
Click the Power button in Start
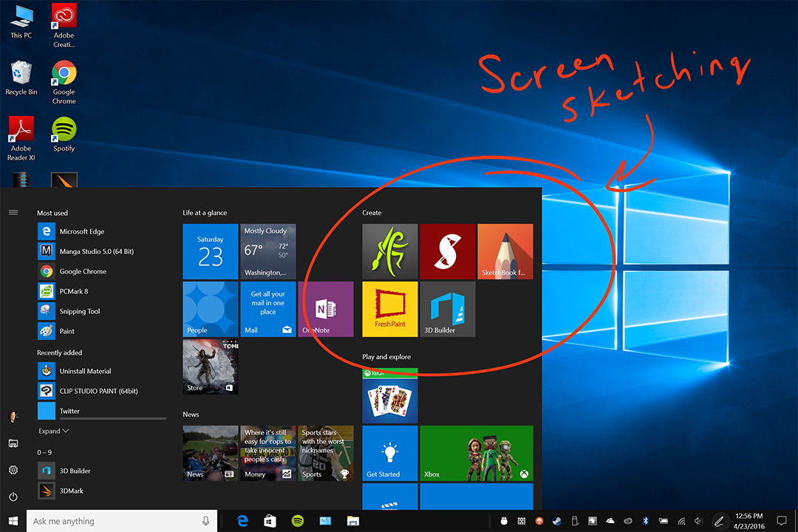pyautogui.click(x=13, y=497)
